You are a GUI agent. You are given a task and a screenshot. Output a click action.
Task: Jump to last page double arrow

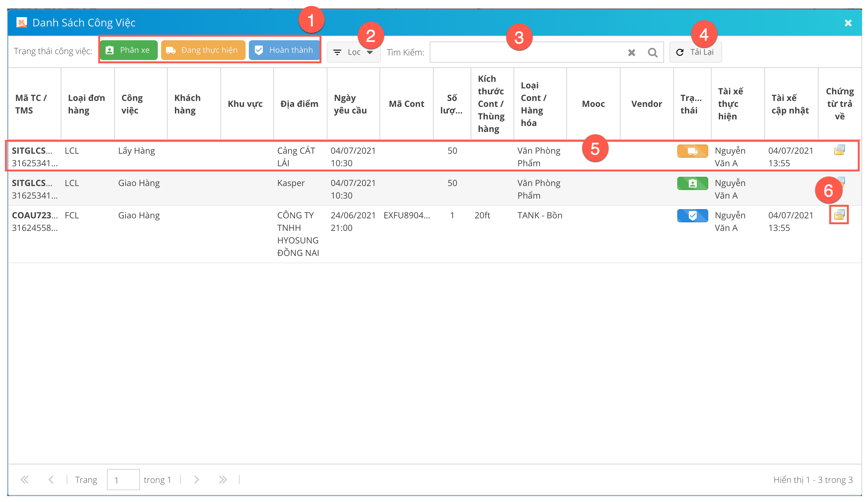tap(223, 479)
